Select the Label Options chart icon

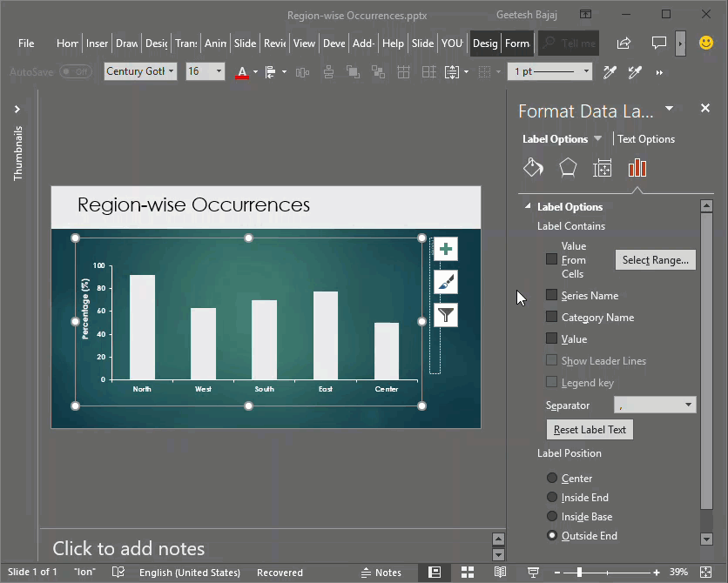637,167
